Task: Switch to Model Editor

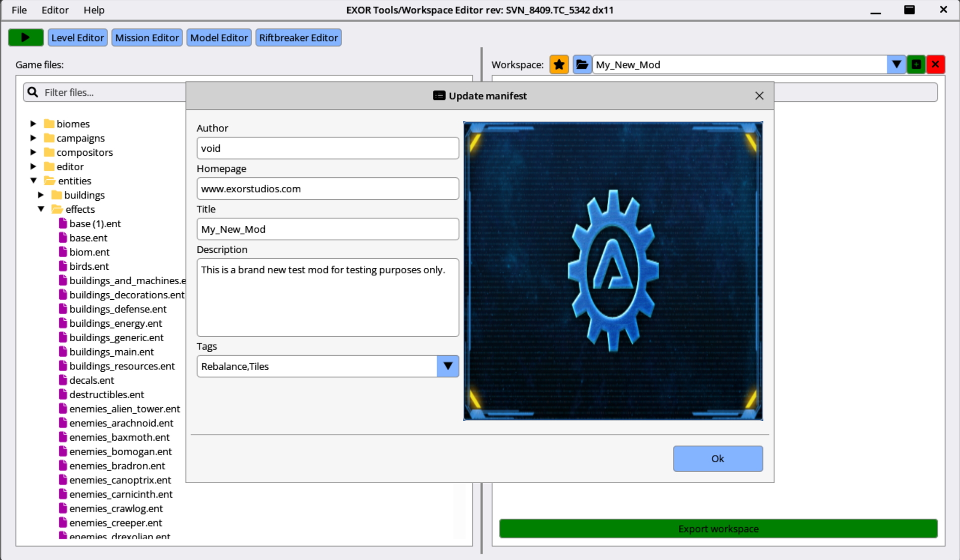Action: 219,37
